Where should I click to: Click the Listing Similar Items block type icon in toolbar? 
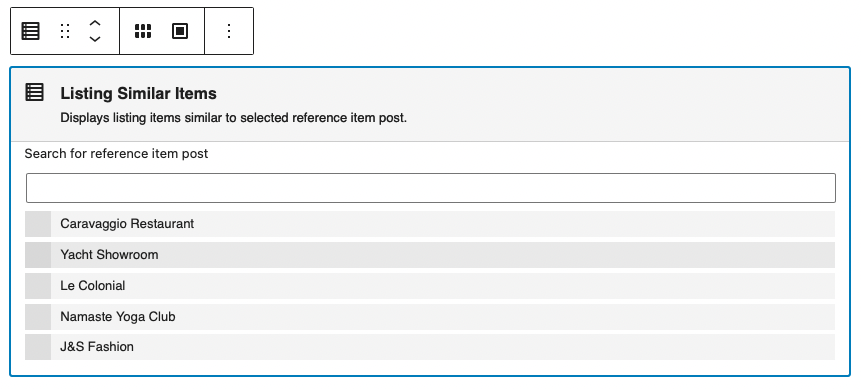(31, 31)
